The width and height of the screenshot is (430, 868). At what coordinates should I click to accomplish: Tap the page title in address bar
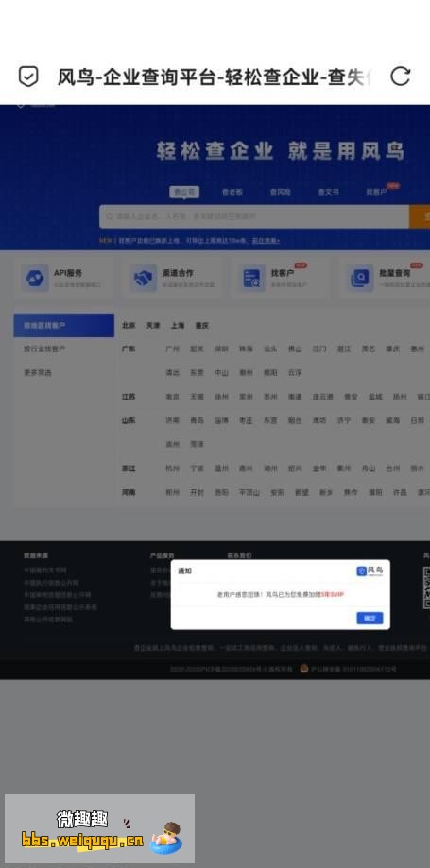coord(214,77)
